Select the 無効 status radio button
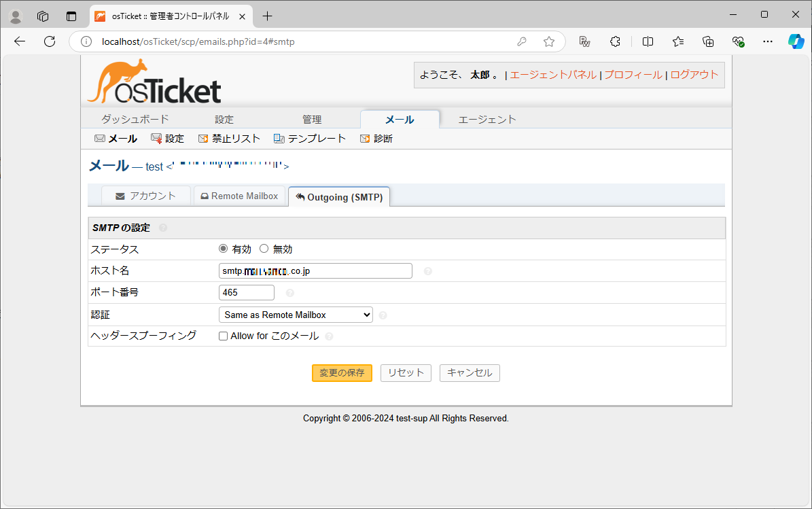 264,248
